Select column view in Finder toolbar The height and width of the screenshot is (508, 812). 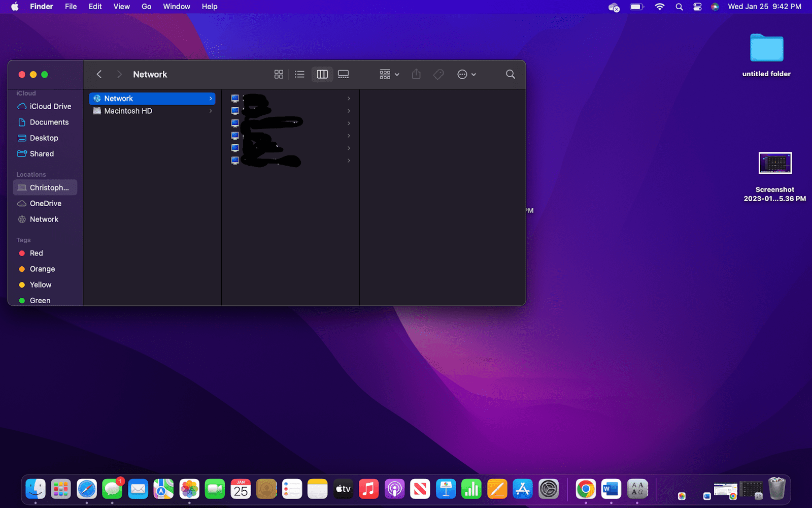click(322, 74)
